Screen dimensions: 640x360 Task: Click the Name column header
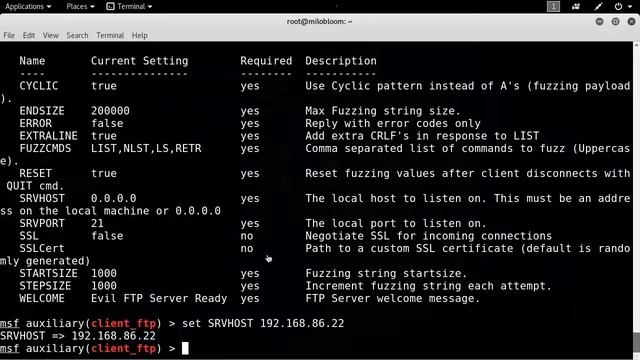32,61
